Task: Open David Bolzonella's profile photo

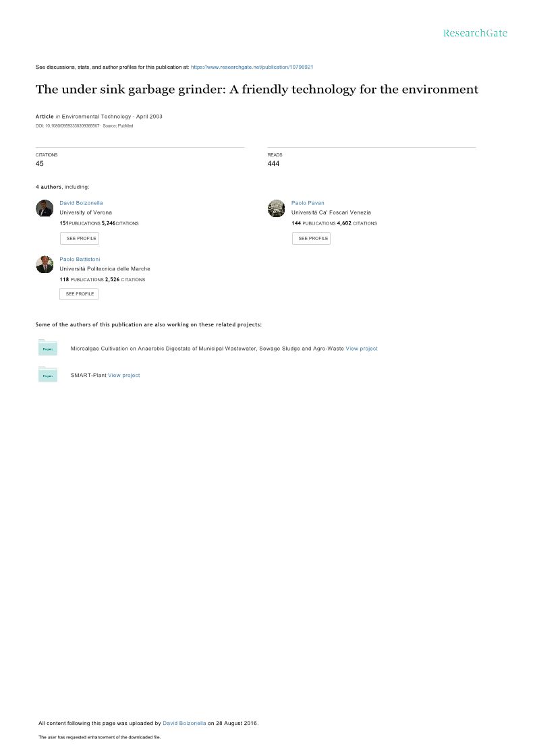Action: coord(45,208)
